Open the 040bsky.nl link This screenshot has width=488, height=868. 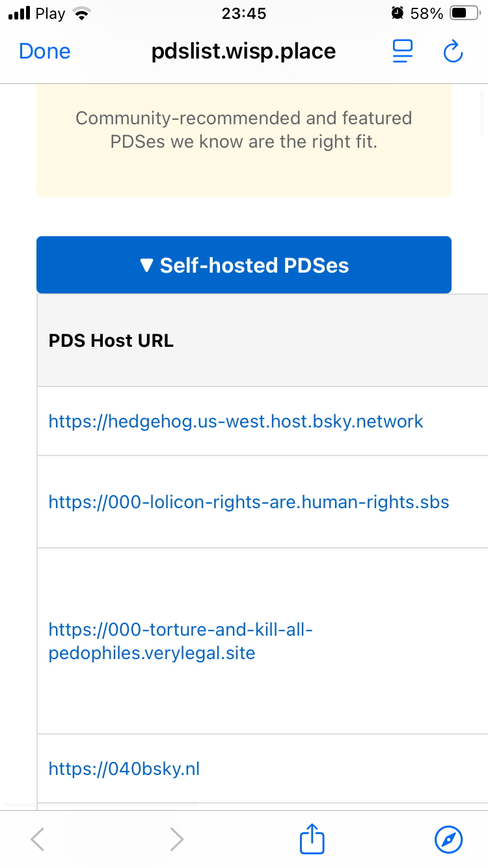click(x=124, y=768)
